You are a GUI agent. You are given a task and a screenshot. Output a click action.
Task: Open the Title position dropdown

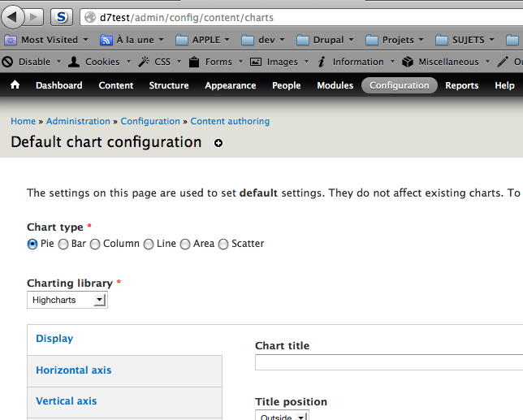282,415
